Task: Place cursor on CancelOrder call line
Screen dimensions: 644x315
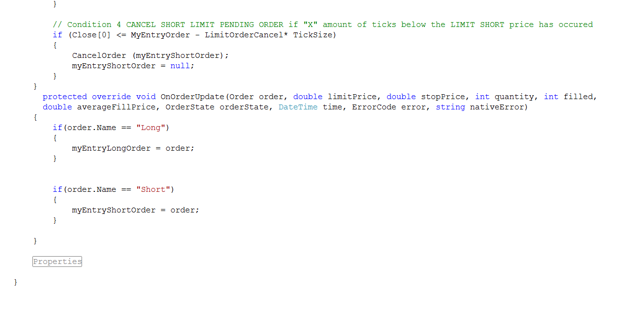Action: tap(150, 55)
